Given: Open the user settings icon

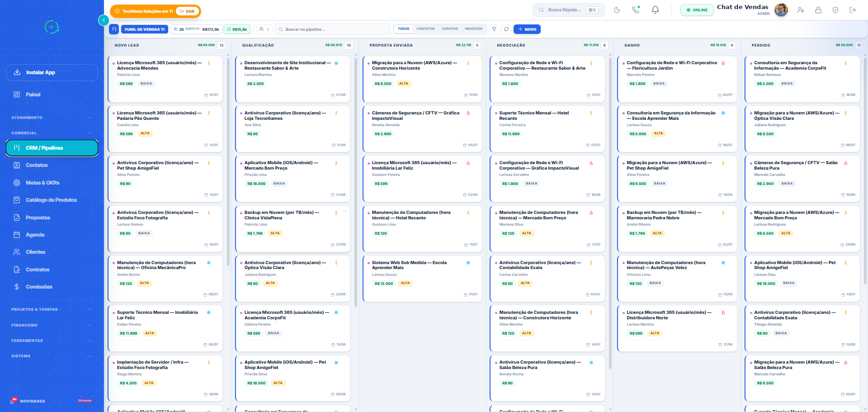Looking at the screenshot, I should click(x=801, y=10).
